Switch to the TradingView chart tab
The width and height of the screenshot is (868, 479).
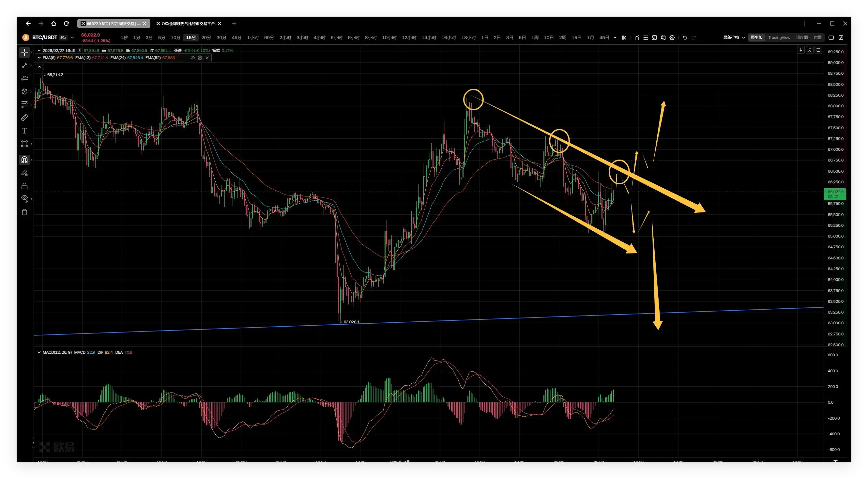click(x=779, y=38)
